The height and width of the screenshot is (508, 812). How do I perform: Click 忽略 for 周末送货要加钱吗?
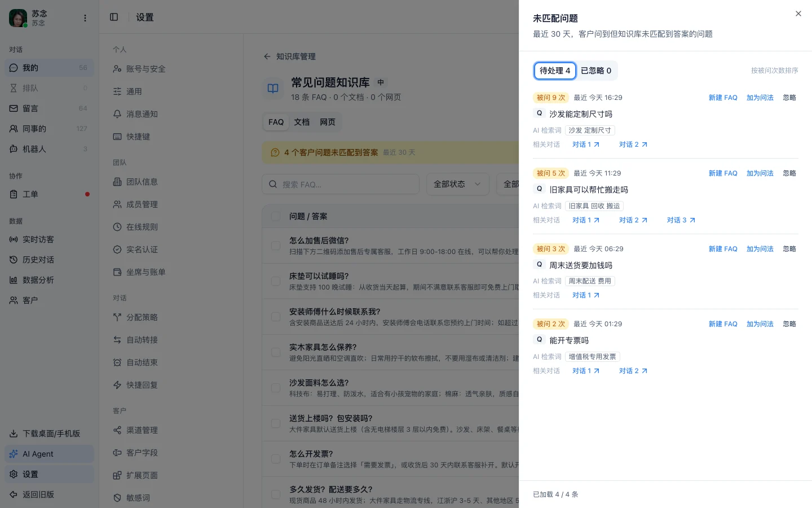click(x=789, y=249)
